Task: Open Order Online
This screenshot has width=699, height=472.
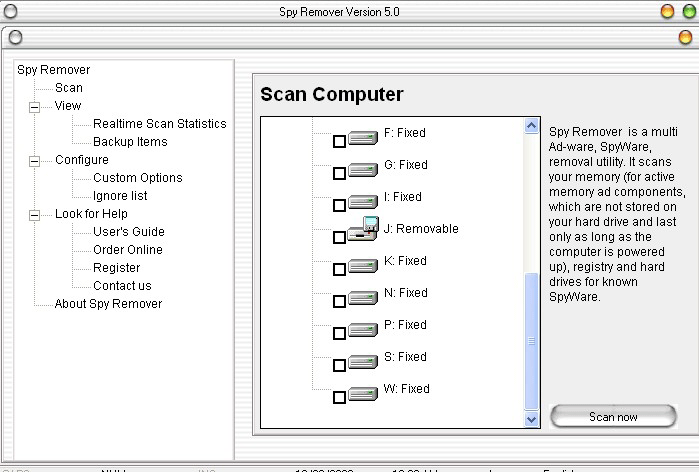Action: pos(127,250)
